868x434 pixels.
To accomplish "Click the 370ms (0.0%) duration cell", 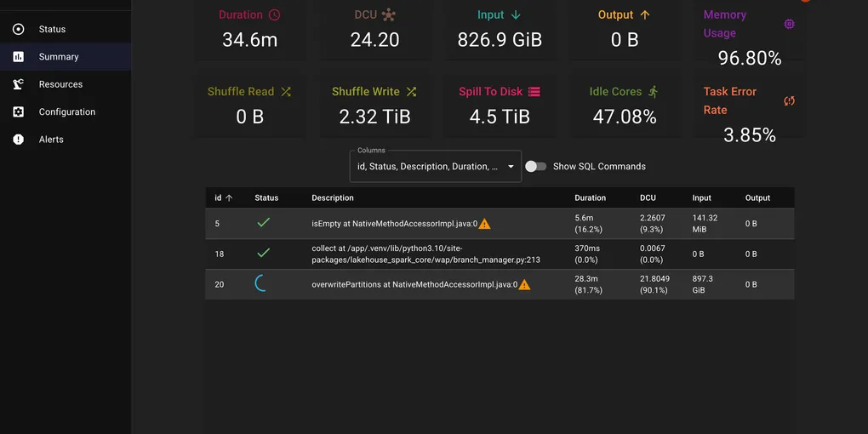I will 588,254.
